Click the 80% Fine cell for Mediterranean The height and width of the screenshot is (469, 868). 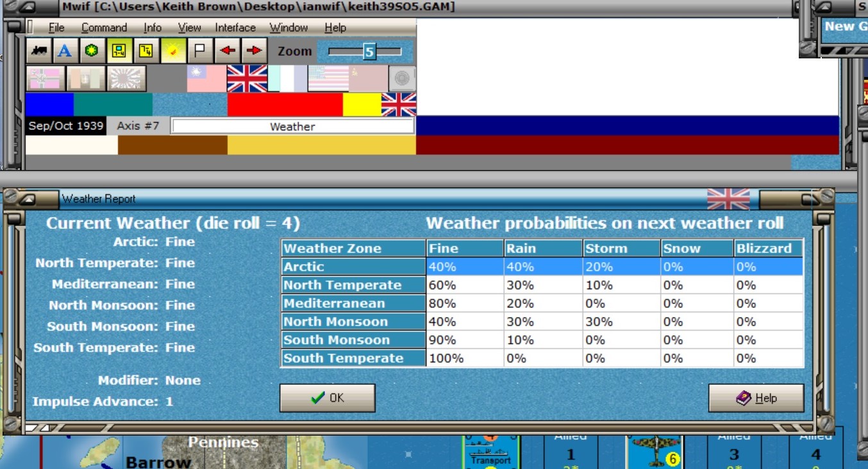pyautogui.click(x=465, y=303)
